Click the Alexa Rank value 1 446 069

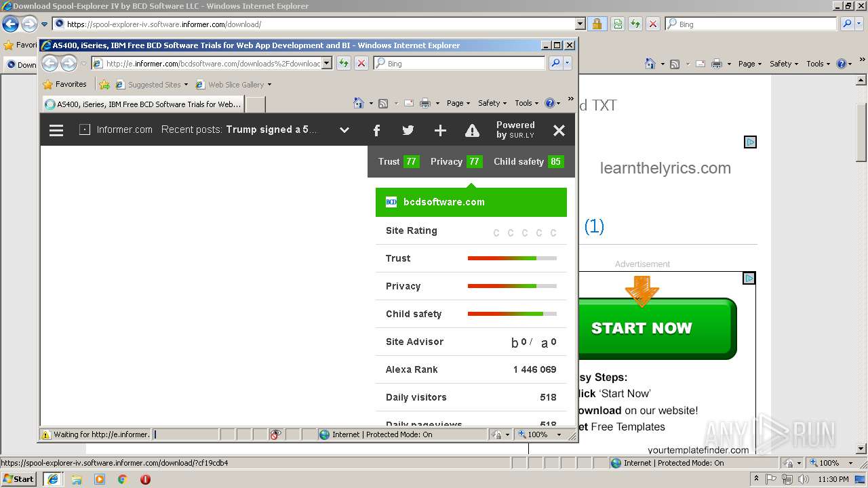click(534, 369)
